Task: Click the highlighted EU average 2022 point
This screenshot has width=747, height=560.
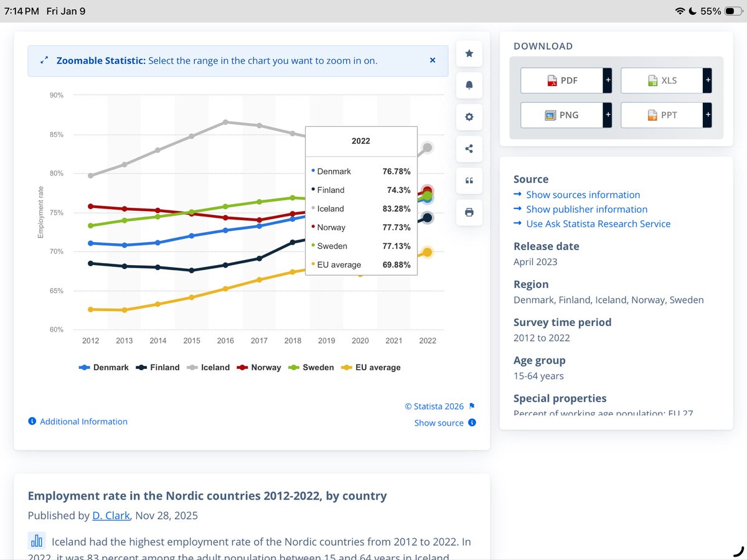Action: 428,252
